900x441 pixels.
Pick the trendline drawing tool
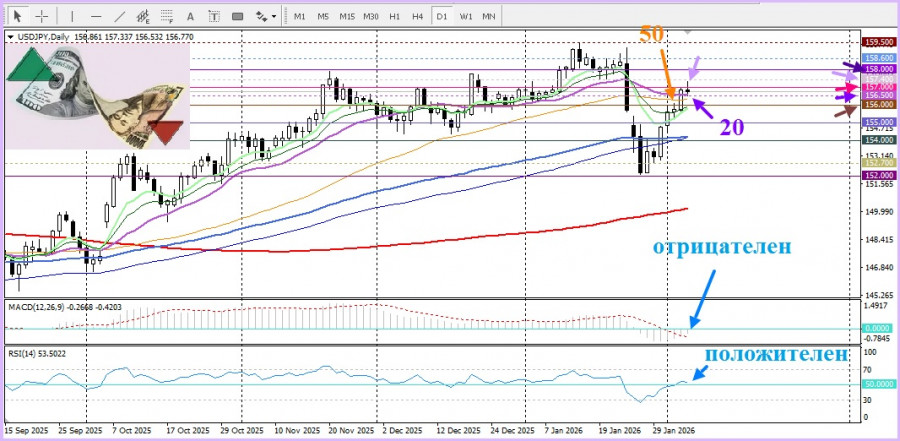coord(121,16)
